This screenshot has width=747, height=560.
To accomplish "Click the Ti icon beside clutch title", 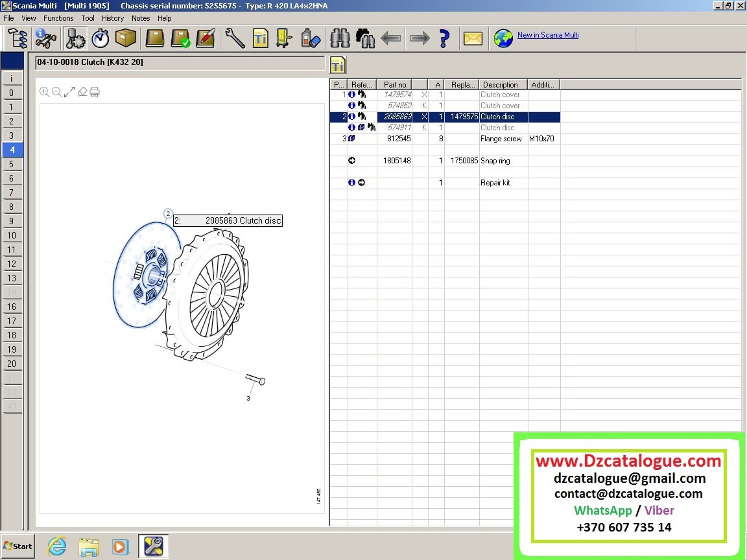I will coord(338,65).
